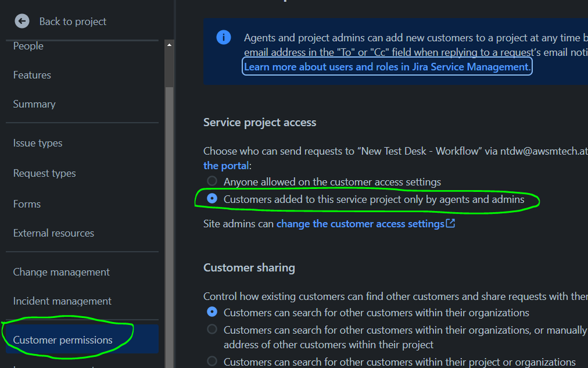
Task: Open the Incident management settings
Action: click(62, 301)
